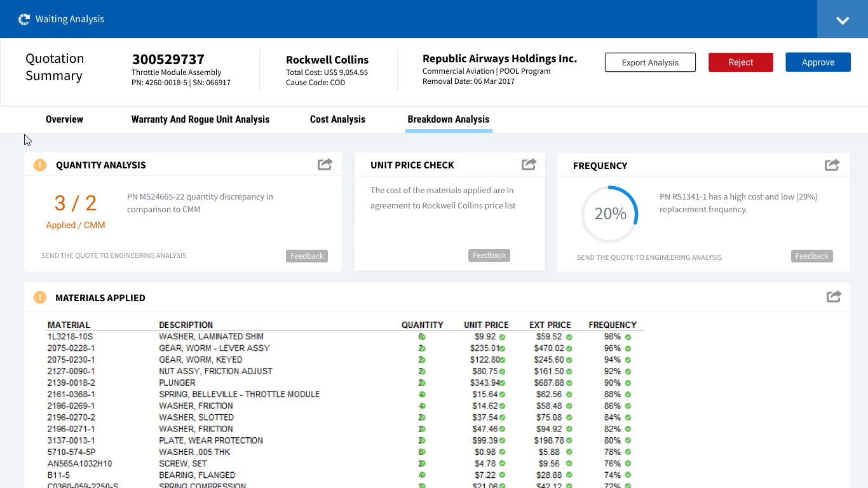The image size is (868, 488).
Task: Click the Waiting Analysis spinner icon
Action: (x=24, y=19)
